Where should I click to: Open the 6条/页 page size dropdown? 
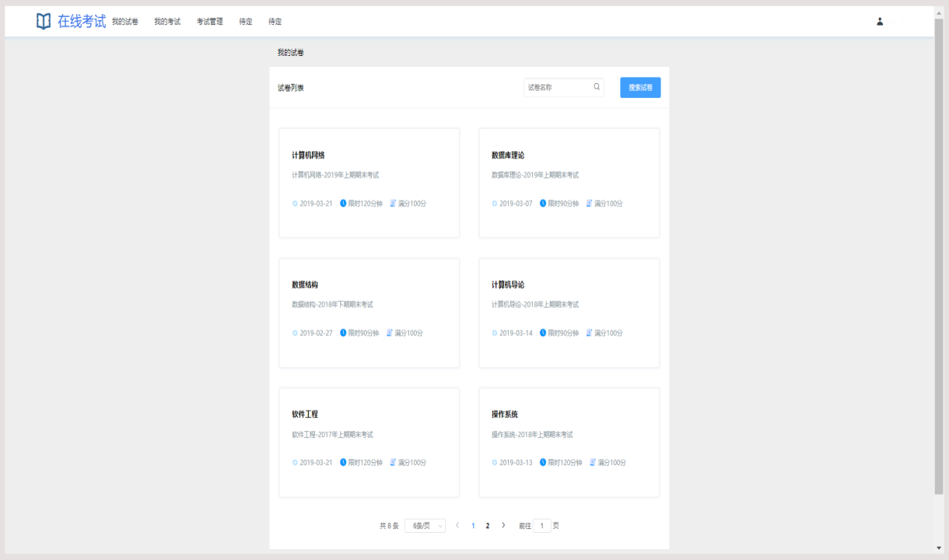coord(425,526)
